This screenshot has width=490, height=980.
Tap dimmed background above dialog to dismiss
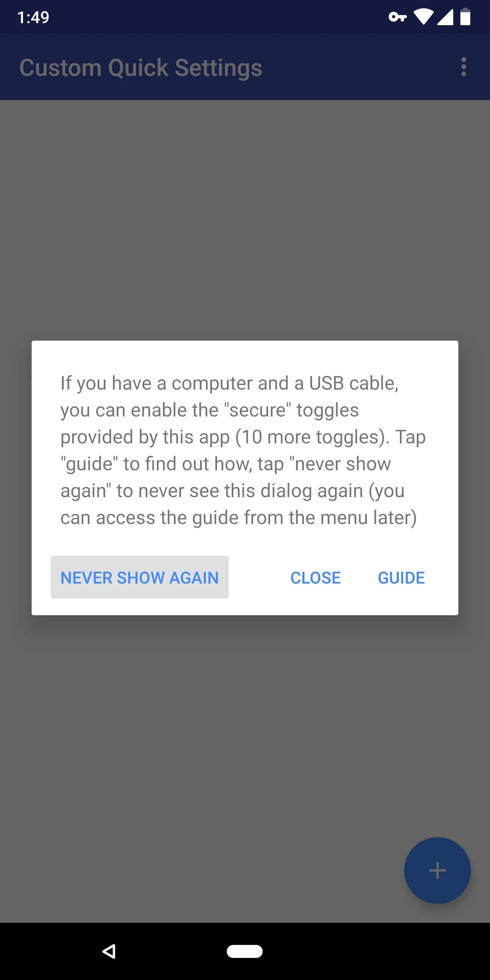245,220
